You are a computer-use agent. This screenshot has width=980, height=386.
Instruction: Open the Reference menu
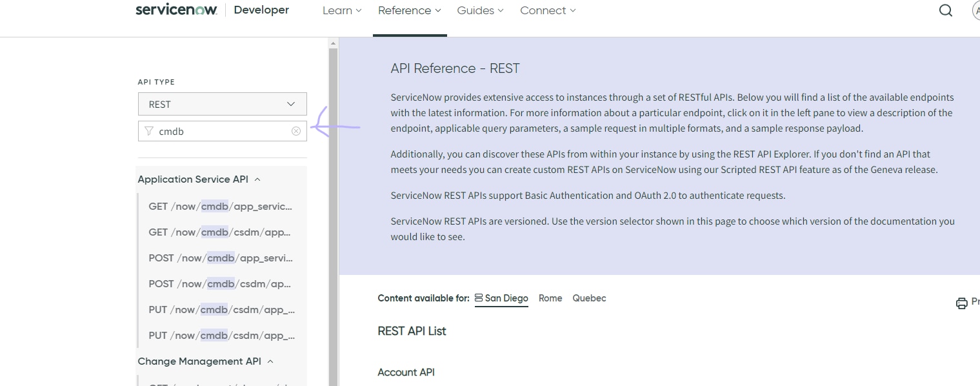(x=410, y=10)
